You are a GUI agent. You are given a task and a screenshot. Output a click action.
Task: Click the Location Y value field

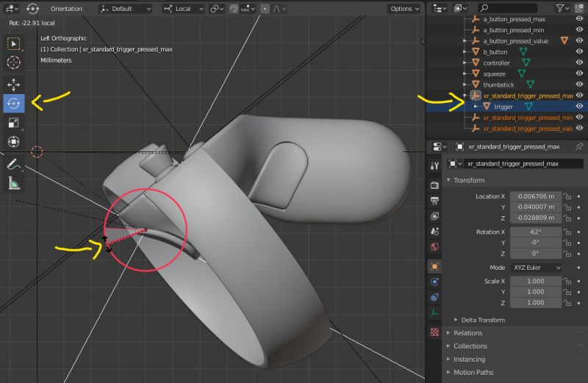[536, 207]
